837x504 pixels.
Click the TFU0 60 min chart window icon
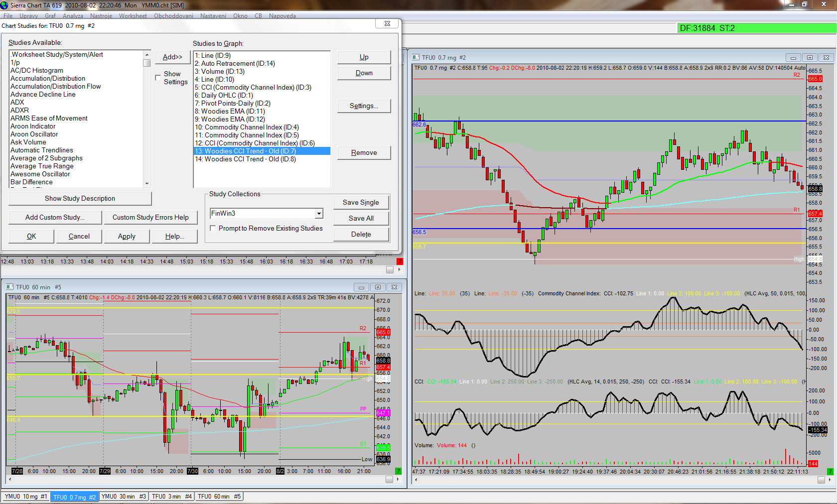(x=9, y=287)
